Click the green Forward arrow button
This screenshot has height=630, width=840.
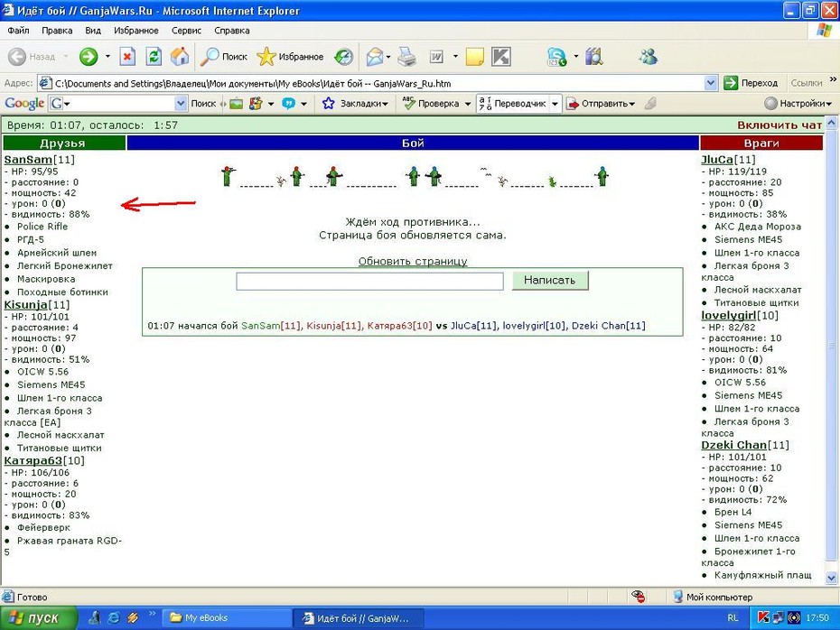89,56
